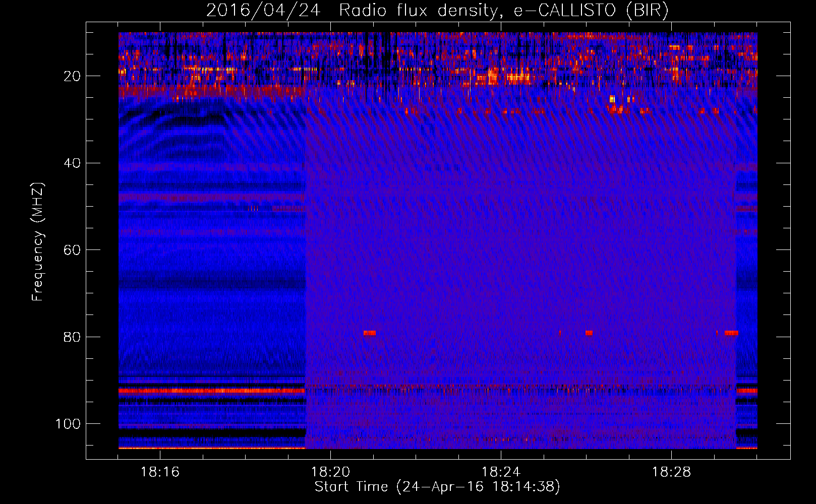
Task: Click the plot title 'Radio flux density, e-CALLISTO (BIR)'
Action: tap(503, 10)
